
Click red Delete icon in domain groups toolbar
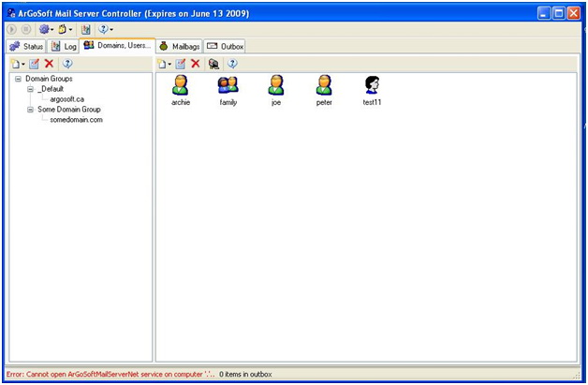pyautogui.click(x=49, y=64)
